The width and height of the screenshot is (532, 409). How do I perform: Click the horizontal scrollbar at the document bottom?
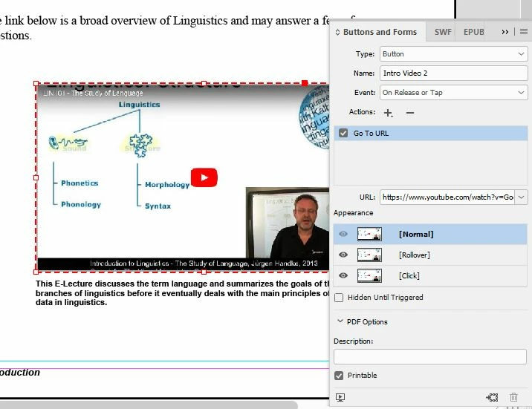149,405
